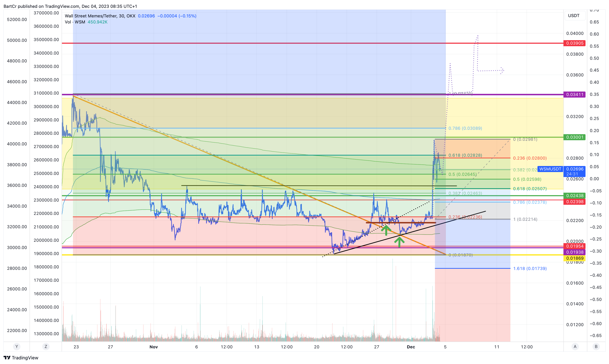Select the 1 (0.02214) Fibonacci label

click(x=525, y=219)
